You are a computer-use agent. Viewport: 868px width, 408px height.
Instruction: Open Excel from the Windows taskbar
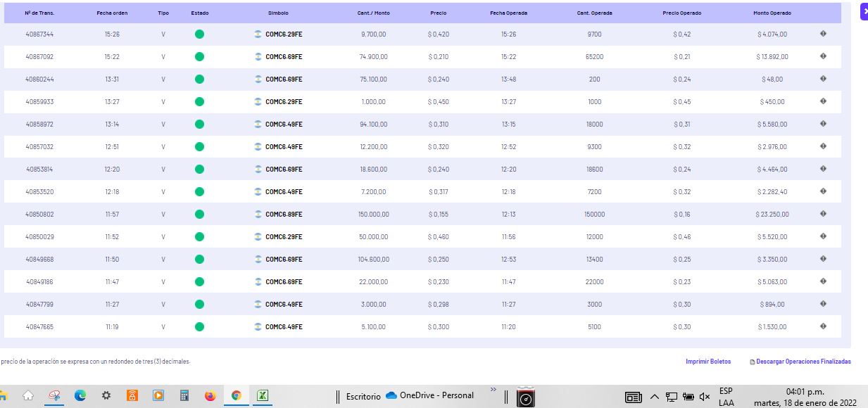[x=262, y=396]
